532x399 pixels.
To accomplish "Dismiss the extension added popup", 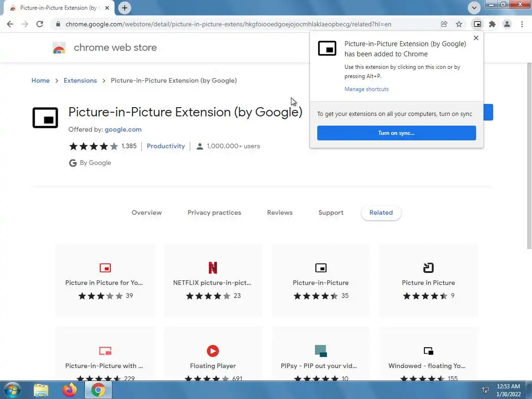I will (x=476, y=38).
